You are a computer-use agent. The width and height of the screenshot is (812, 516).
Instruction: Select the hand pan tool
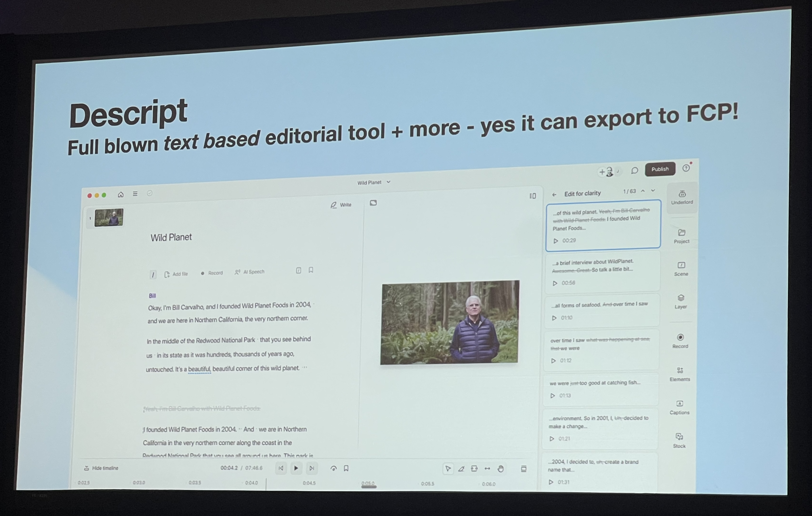pyautogui.click(x=500, y=468)
